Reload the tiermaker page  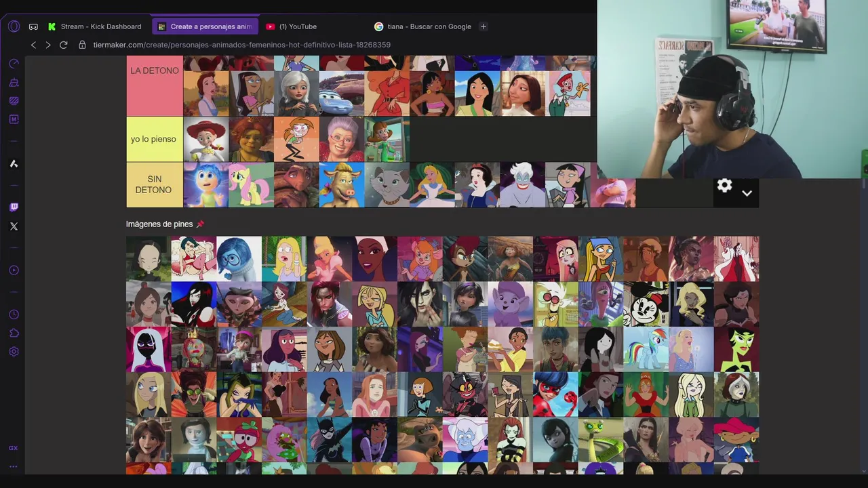tap(64, 45)
